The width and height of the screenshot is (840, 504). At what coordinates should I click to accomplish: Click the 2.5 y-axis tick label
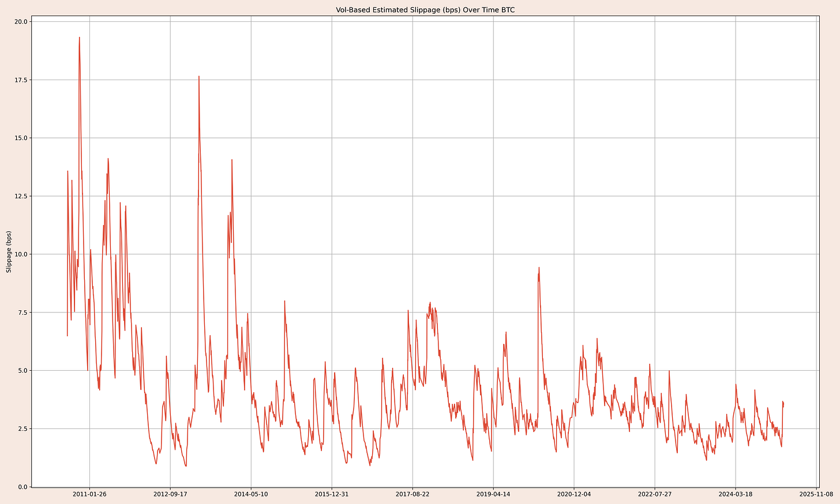pos(24,428)
